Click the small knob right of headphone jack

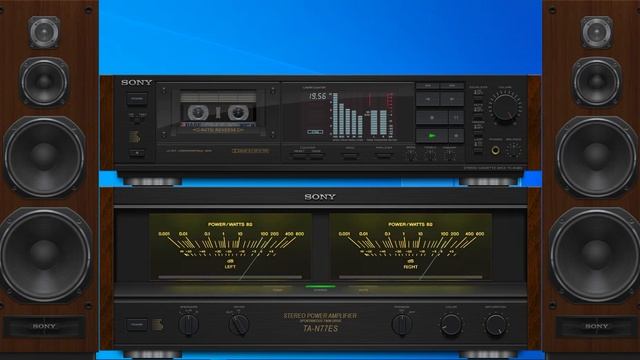513,150
